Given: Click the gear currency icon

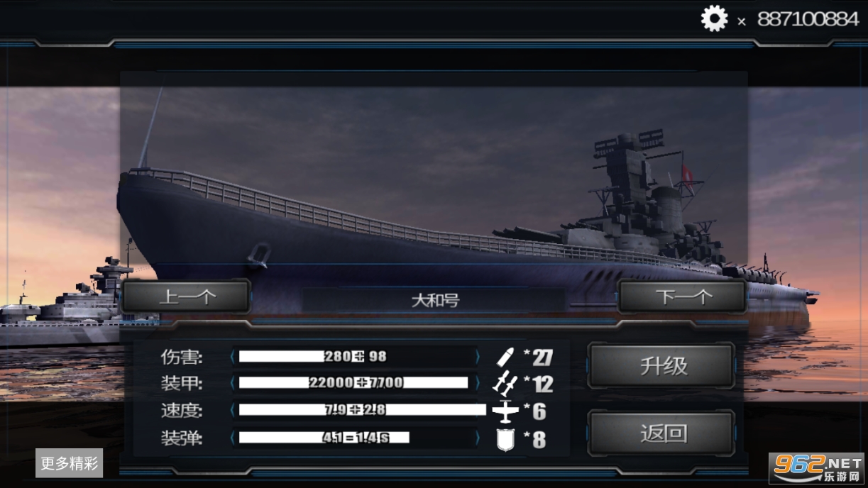Looking at the screenshot, I should (x=714, y=18).
